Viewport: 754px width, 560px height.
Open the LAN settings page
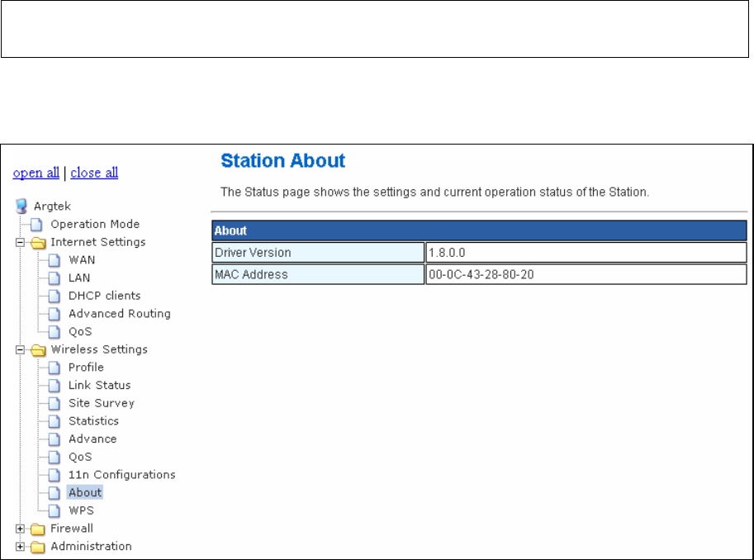[x=79, y=278]
